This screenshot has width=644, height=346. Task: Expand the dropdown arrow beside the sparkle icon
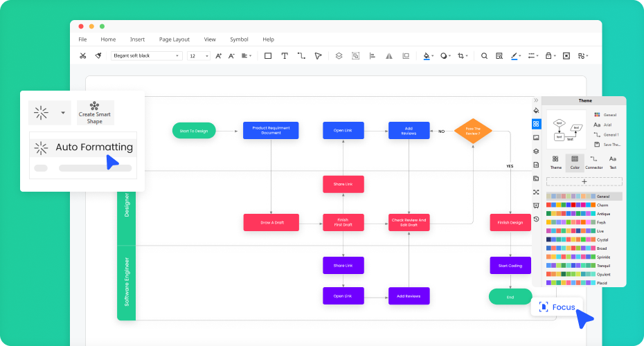click(x=63, y=112)
